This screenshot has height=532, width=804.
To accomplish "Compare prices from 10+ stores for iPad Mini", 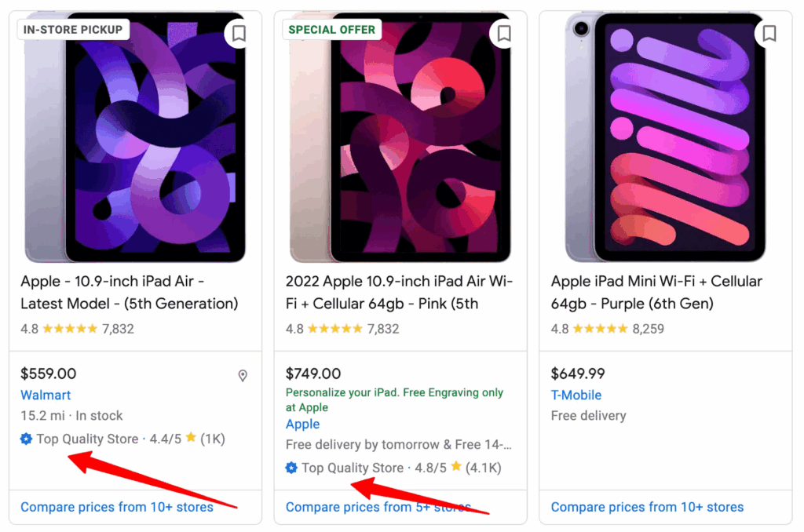I will 647,507.
